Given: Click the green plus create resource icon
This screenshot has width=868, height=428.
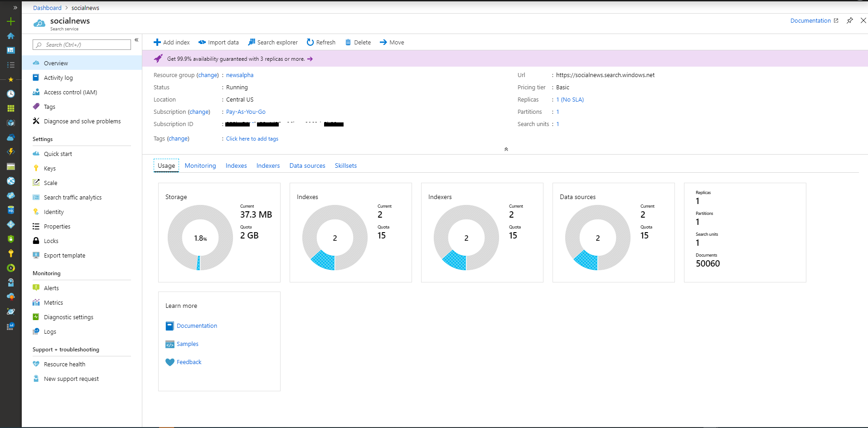Looking at the screenshot, I should click(x=11, y=21).
